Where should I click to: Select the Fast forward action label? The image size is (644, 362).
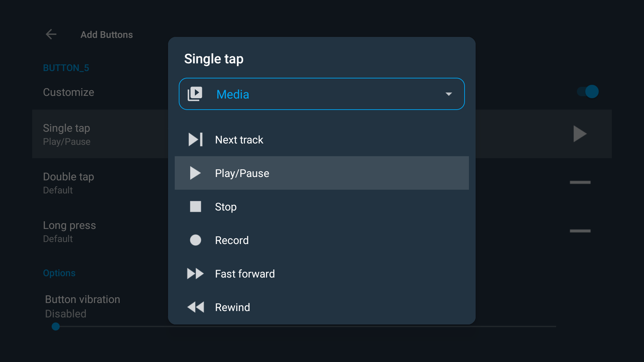coord(245,274)
